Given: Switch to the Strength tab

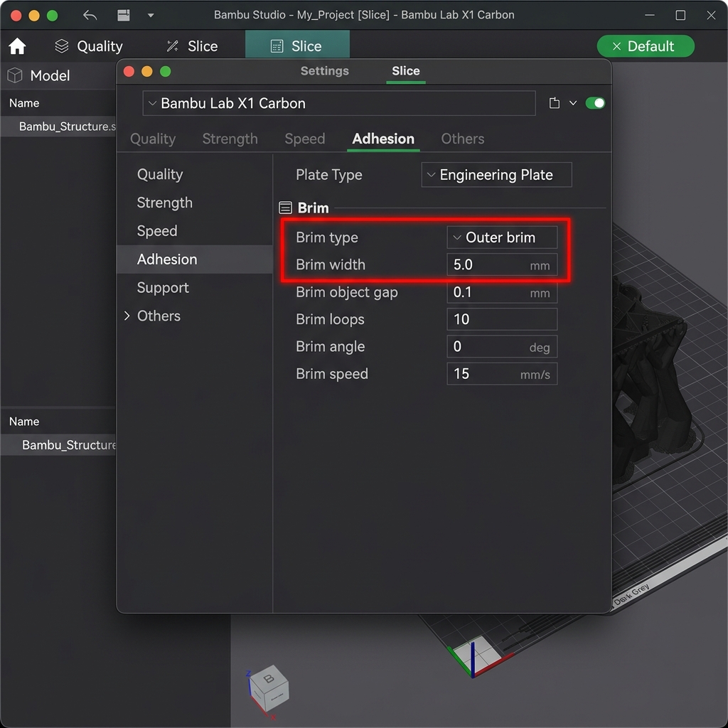Looking at the screenshot, I should pos(230,139).
